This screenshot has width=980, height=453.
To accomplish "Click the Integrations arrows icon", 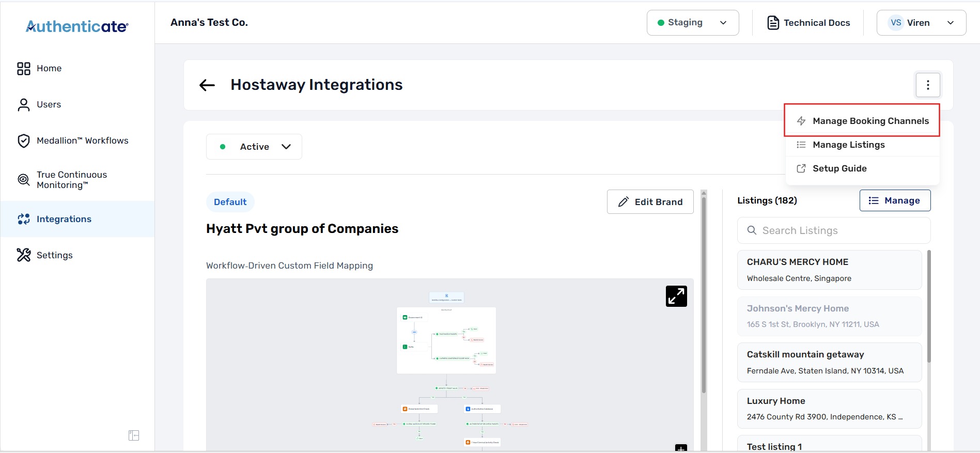I will pos(24,219).
